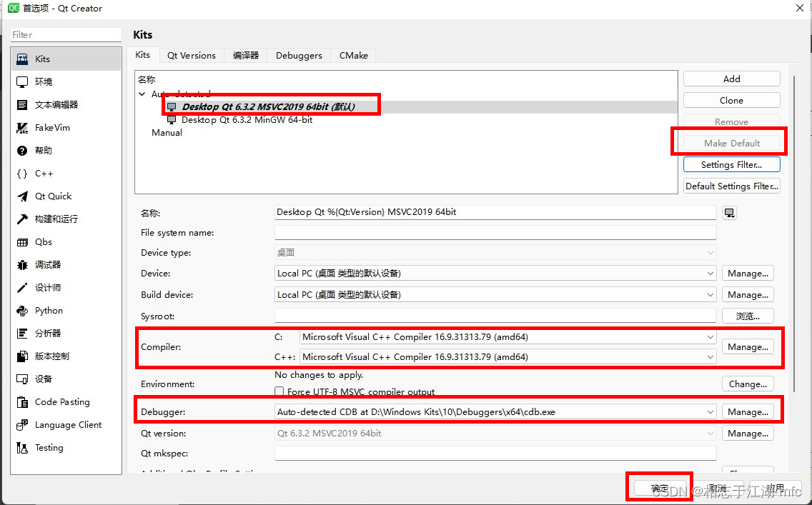The width and height of the screenshot is (812, 505).
Task: Click Manage... next to Compiler
Action: [748, 346]
